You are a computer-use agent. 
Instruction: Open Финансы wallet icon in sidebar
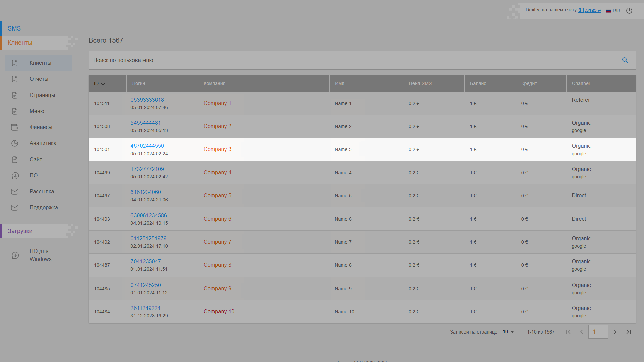[15, 127]
